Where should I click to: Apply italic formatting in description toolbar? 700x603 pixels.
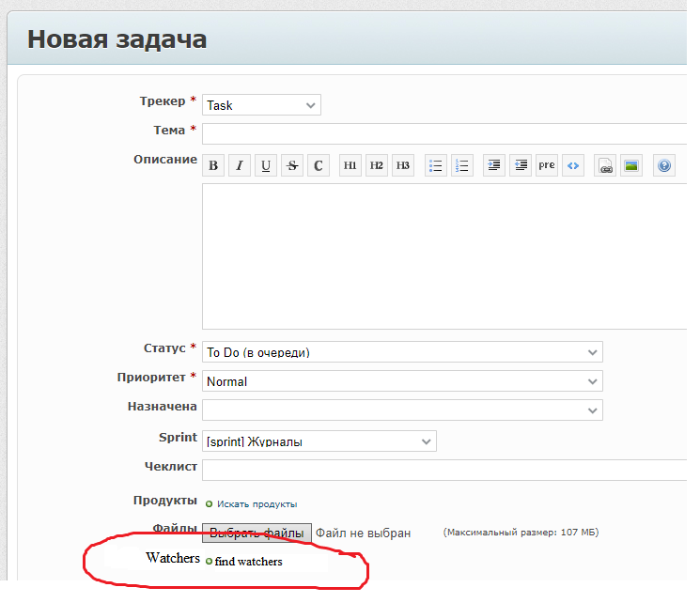tap(240, 165)
